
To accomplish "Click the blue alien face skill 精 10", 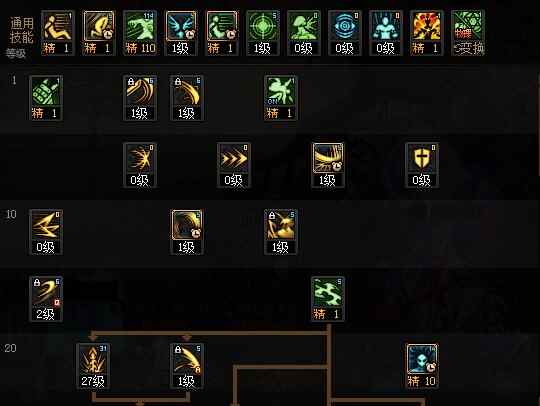I will (422, 366).
